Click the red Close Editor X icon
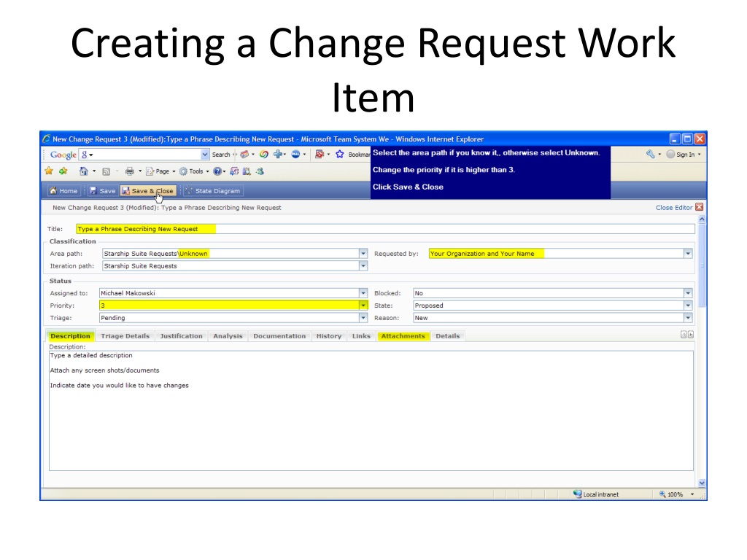This screenshot has width=747, height=560. [x=699, y=207]
